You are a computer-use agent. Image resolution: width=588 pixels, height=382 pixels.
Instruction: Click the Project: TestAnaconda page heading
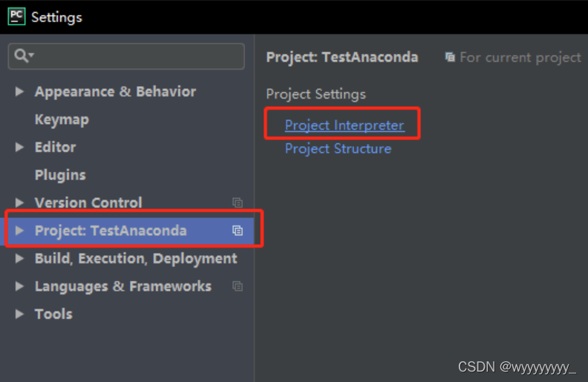(x=342, y=57)
